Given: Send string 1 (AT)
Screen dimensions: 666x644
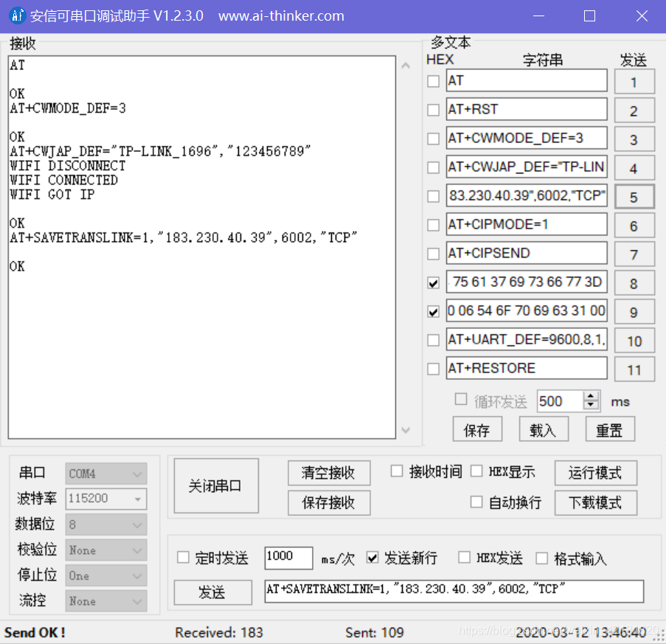Looking at the screenshot, I should pos(634,82).
